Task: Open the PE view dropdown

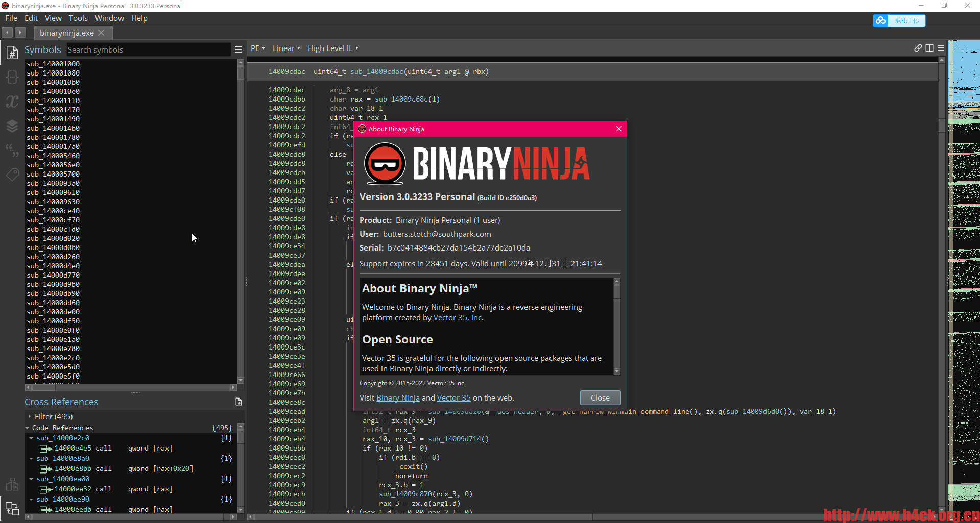Action: pyautogui.click(x=258, y=48)
